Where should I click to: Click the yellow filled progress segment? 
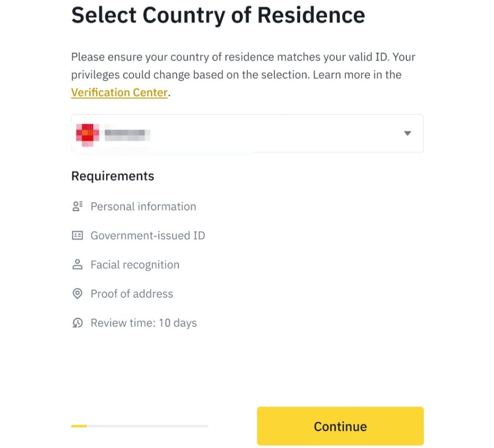[x=79, y=426]
